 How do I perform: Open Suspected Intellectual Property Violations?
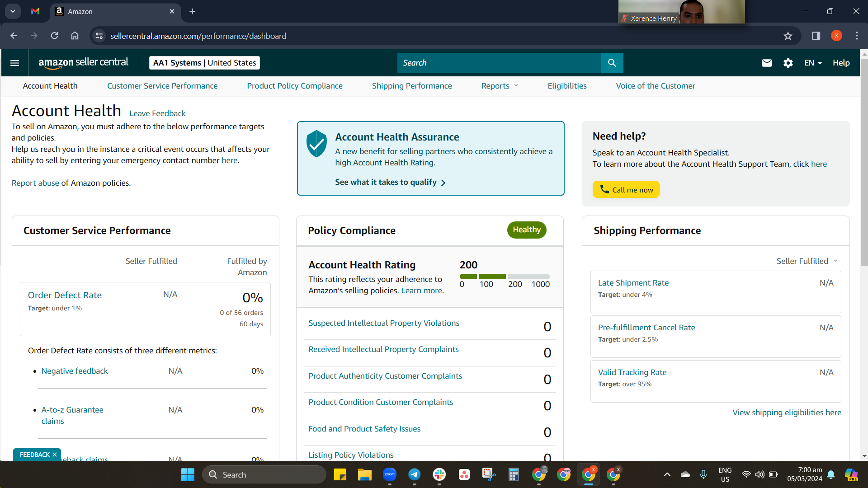tap(384, 323)
